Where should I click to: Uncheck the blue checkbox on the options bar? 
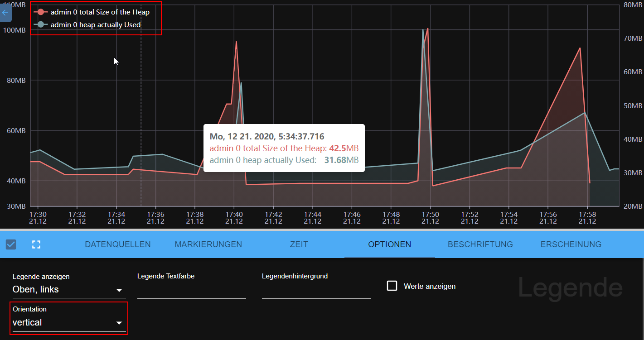click(10, 244)
